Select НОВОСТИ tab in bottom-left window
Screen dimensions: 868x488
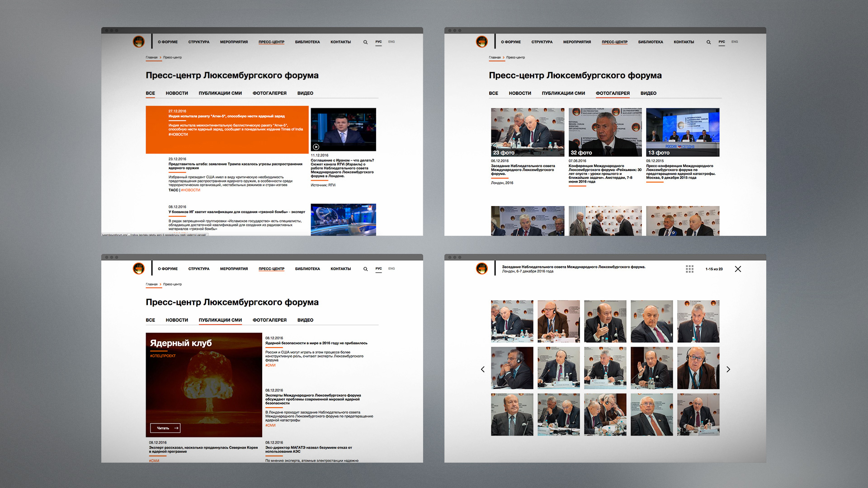coord(177,320)
